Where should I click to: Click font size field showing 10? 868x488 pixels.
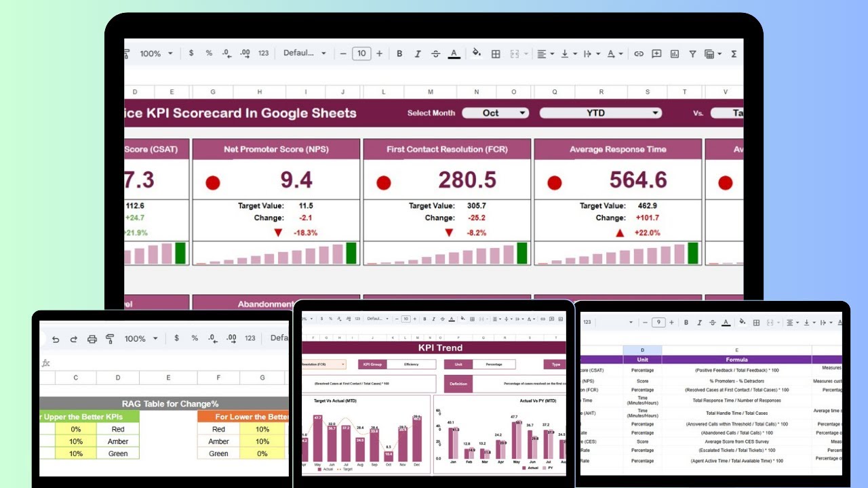[361, 54]
